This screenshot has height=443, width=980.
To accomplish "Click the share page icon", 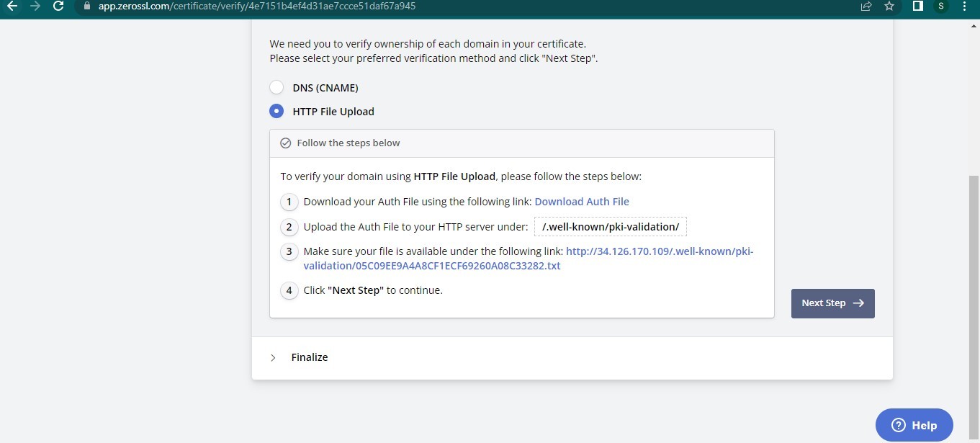I will tap(866, 6).
